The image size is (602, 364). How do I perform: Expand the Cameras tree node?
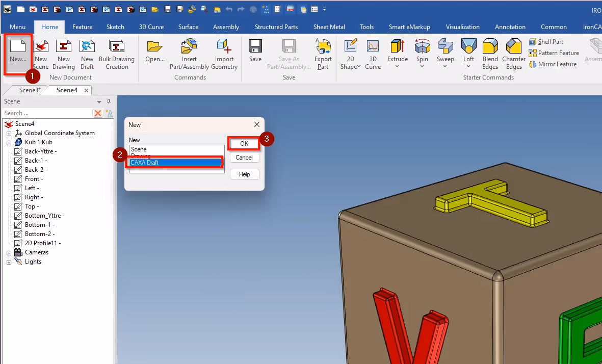pos(8,252)
